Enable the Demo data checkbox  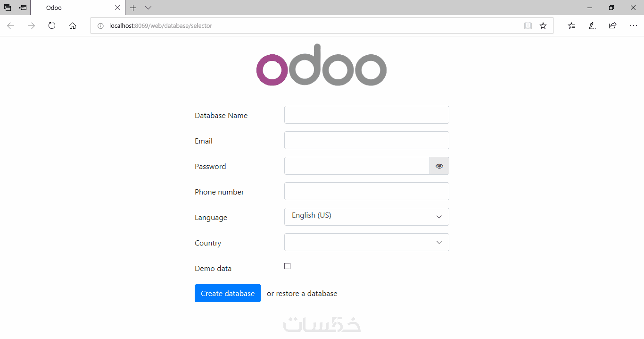(x=288, y=266)
